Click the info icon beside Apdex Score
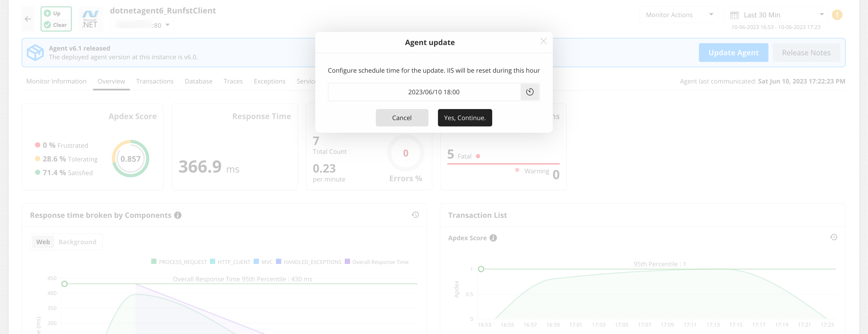 pyautogui.click(x=493, y=238)
